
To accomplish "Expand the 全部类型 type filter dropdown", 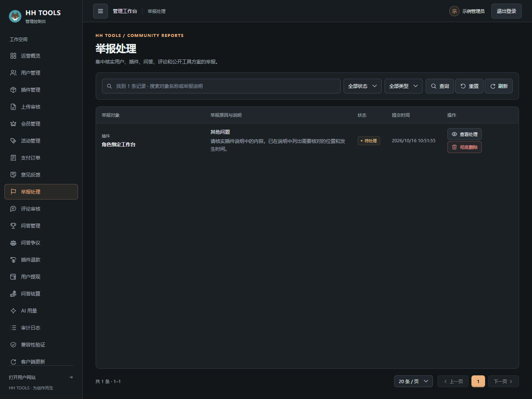I will 403,86.
